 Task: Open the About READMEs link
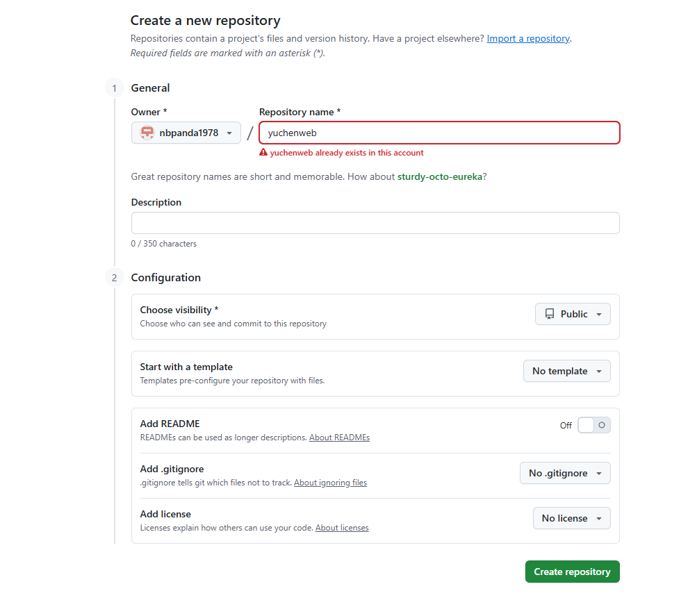point(339,438)
